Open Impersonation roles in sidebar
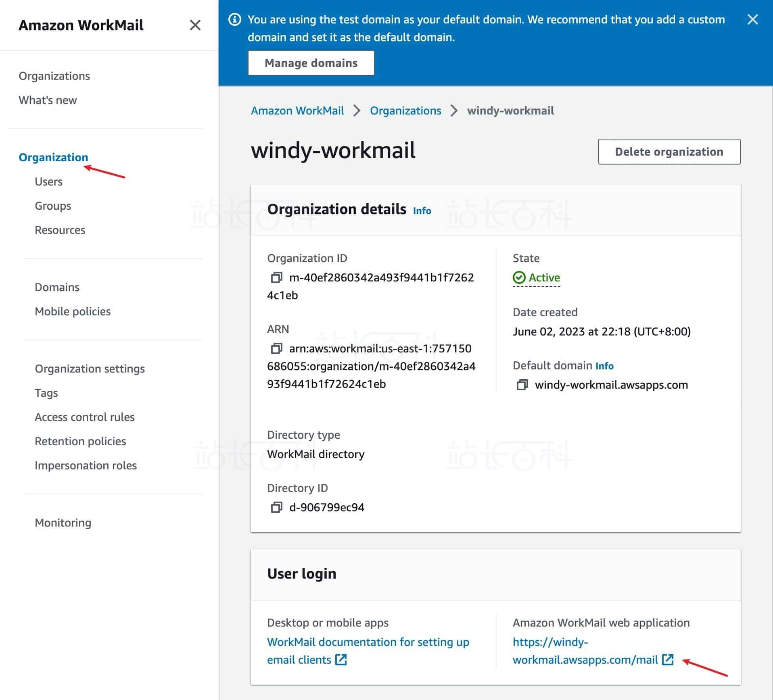This screenshot has width=773, height=700. coord(86,465)
